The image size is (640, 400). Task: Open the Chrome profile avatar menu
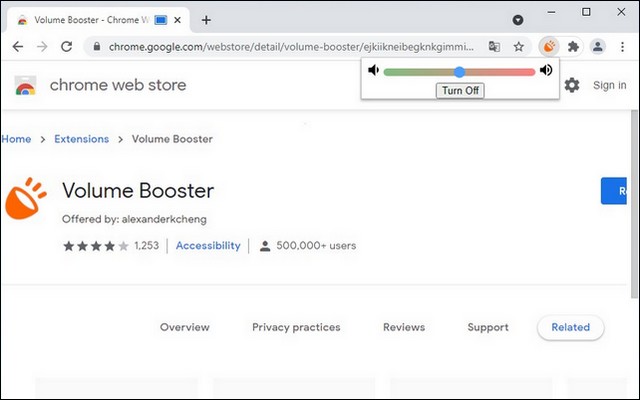(598, 47)
